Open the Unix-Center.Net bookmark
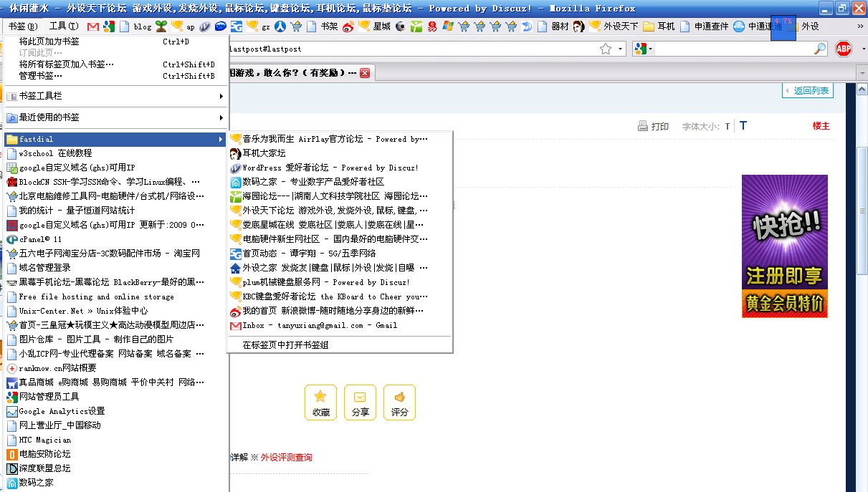Viewport: 868px width, 492px height. pos(116,311)
